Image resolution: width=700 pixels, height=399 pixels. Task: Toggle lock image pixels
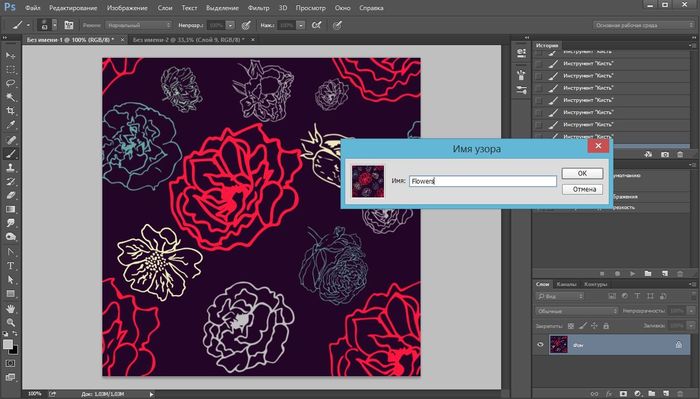[x=582, y=326]
